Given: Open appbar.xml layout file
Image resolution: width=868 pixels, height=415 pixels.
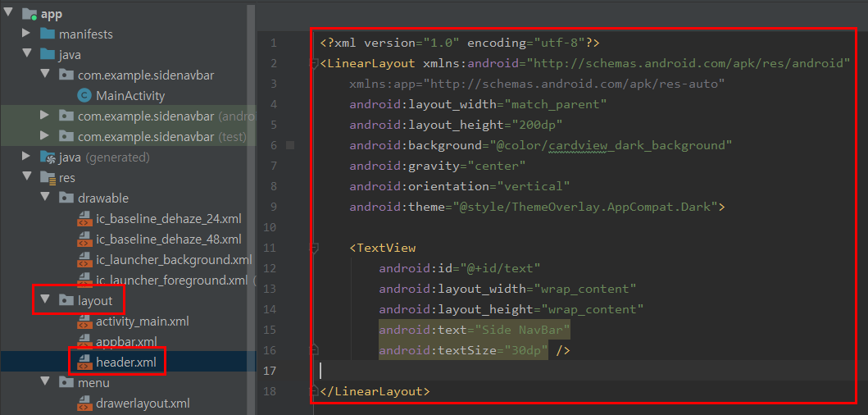Looking at the screenshot, I should pyautogui.click(x=126, y=342).
